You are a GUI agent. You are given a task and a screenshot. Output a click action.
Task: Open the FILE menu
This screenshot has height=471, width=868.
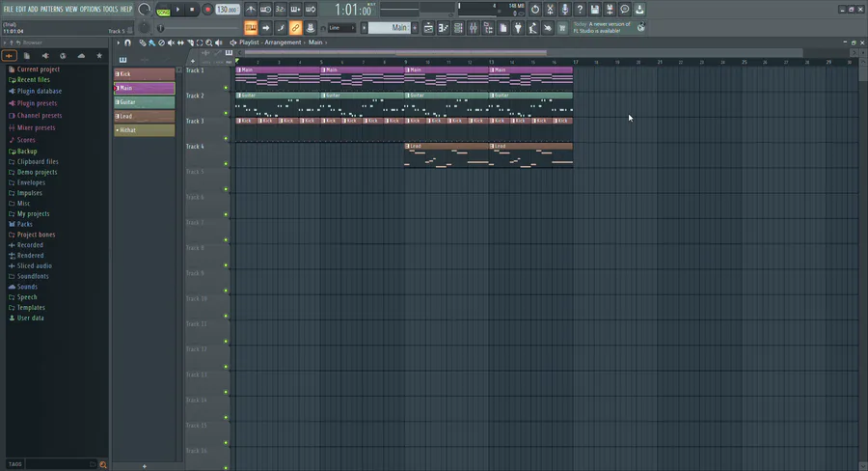(x=9, y=9)
